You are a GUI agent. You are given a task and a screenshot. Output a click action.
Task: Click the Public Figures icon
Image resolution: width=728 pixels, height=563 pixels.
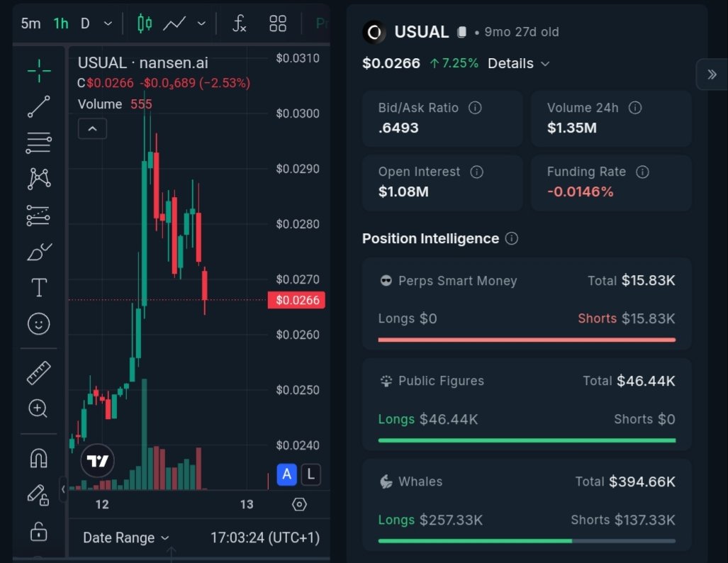[386, 381]
